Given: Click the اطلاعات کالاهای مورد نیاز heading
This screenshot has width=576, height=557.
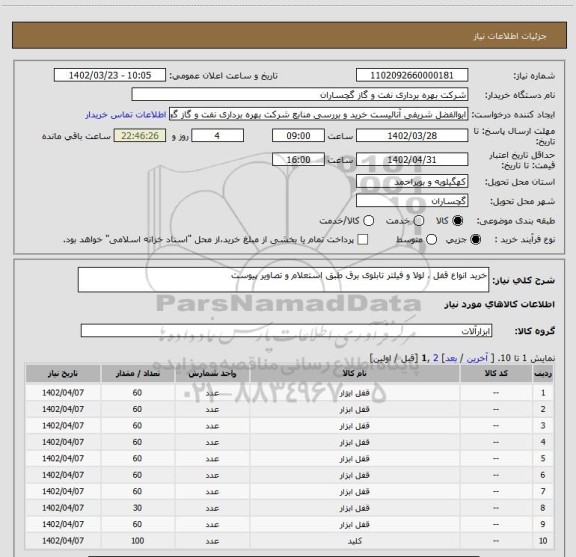Looking at the screenshot, I should [x=500, y=305].
